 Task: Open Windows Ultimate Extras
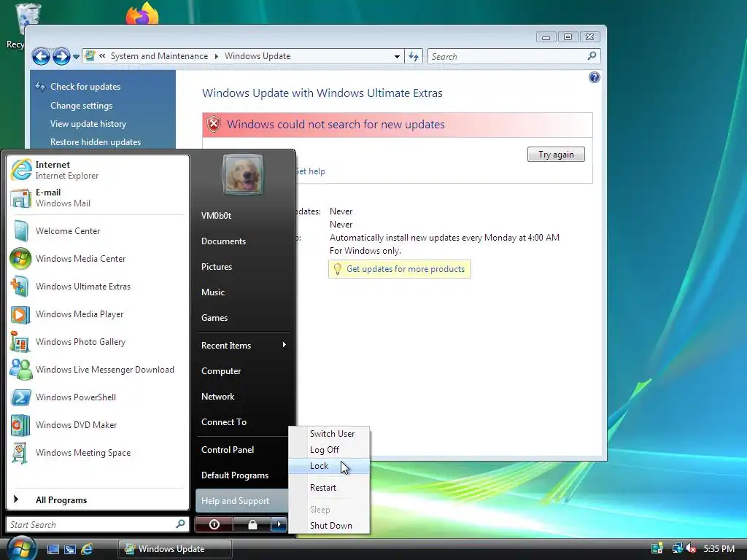point(98,286)
